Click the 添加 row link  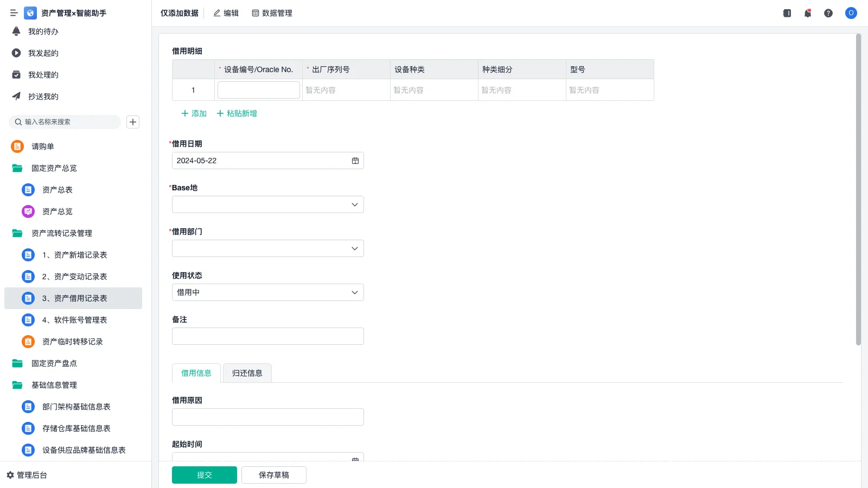pyautogui.click(x=194, y=113)
